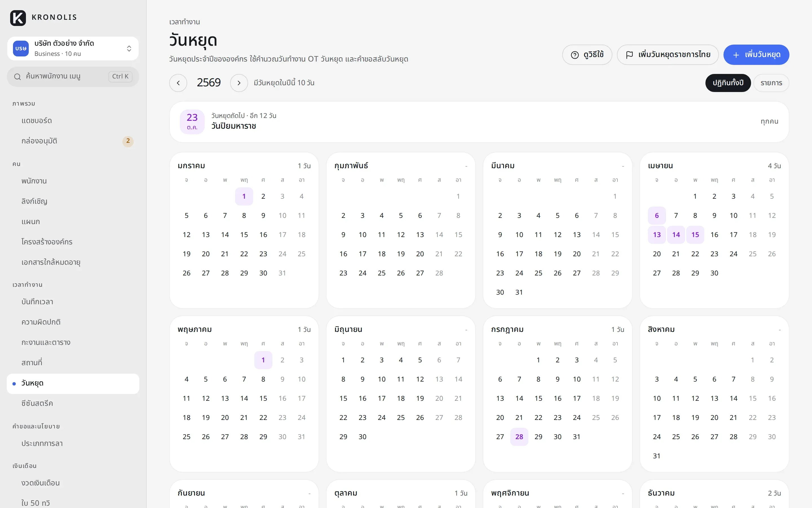
Task: Open แผนก menu item
Action: coord(73,222)
